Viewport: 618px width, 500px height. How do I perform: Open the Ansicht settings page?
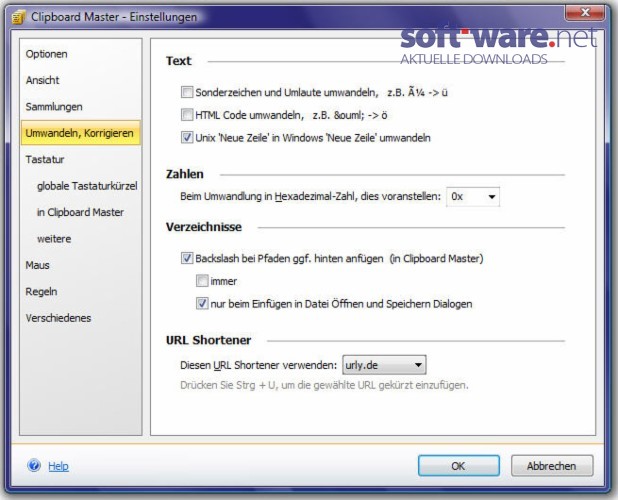pos(43,80)
